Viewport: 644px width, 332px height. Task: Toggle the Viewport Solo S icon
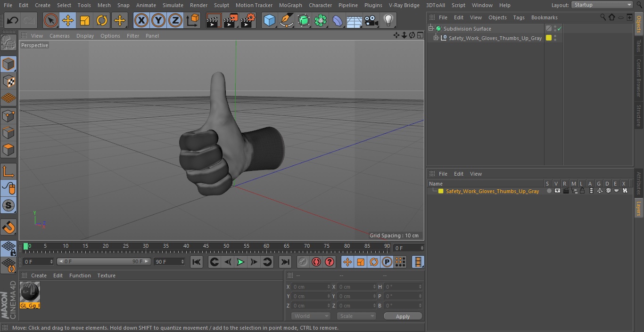8,205
